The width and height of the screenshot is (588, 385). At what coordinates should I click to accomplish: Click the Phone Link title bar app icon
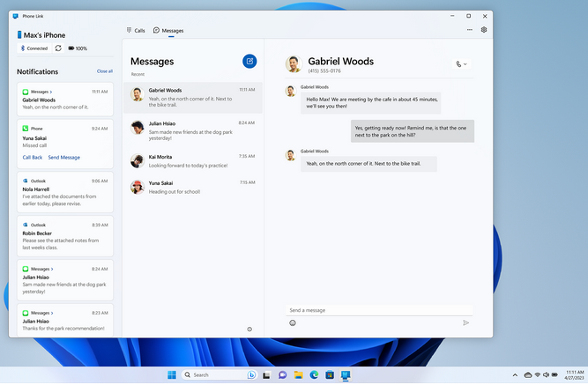point(15,16)
